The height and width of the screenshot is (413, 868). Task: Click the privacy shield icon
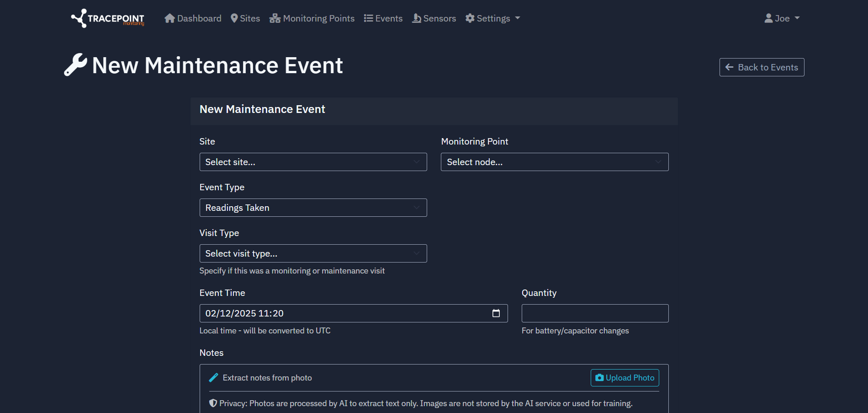pyautogui.click(x=213, y=403)
